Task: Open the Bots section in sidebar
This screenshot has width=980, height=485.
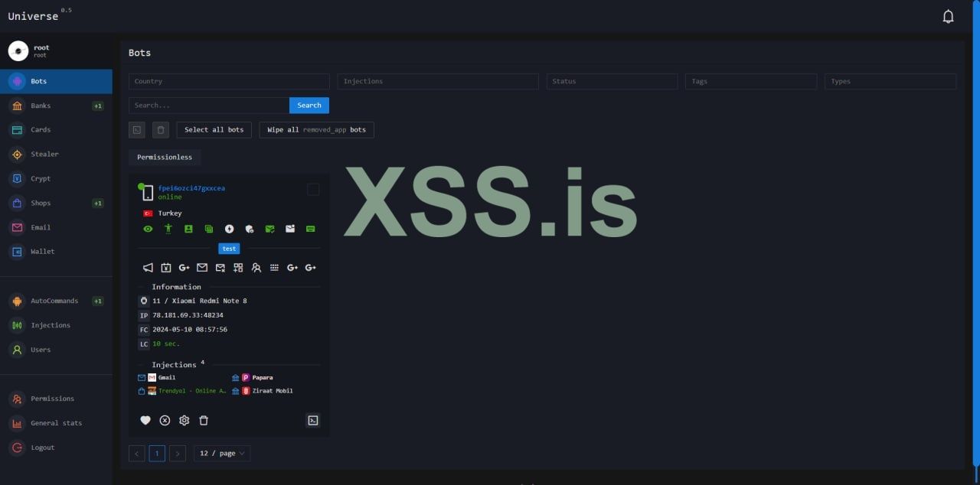Action: click(56, 81)
